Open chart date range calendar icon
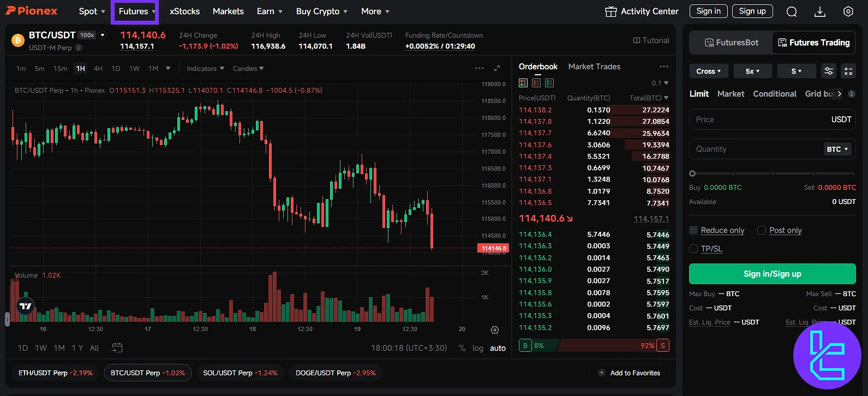The image size is (868, 396). click(117, 348)
